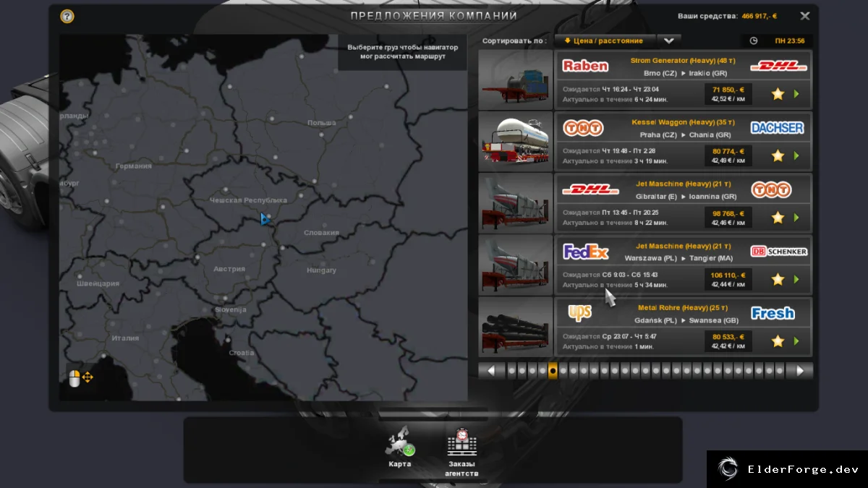The image size is (868, 488).
Task: Select the Strom Generator trailer thumbnail
Action: click(515, 80)
